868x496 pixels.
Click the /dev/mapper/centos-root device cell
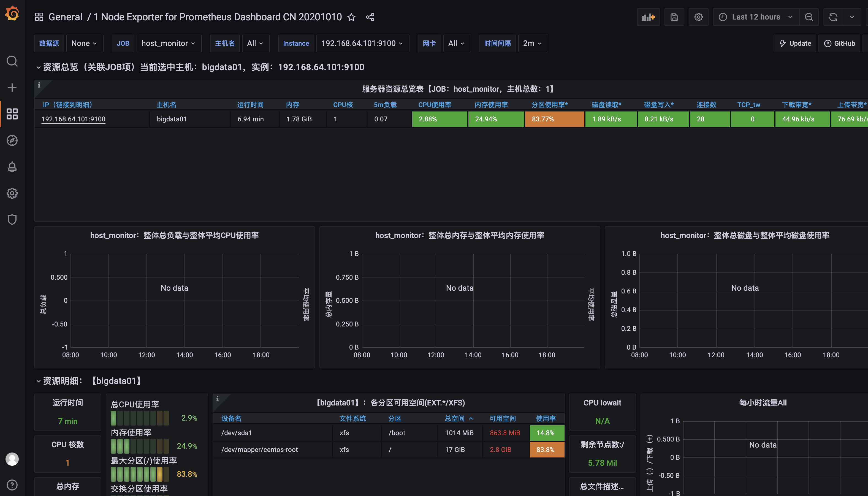tap(273, 449)
